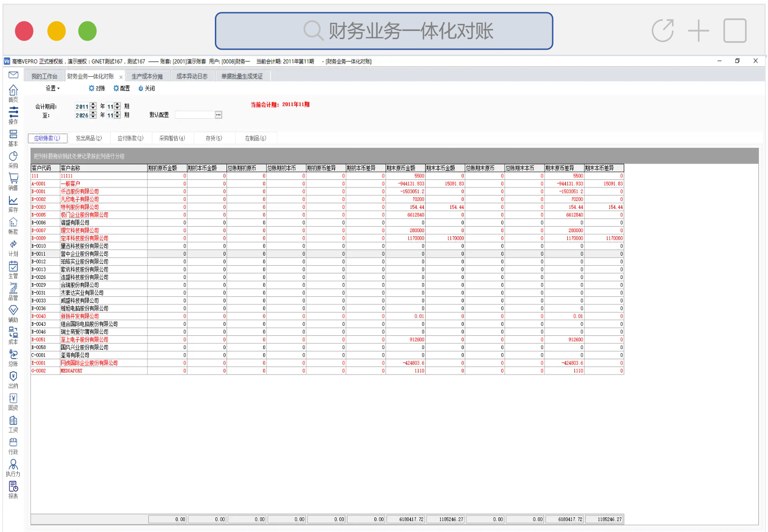Click the 关闭 close toolbar button
This screenshot has height=532, width=768.
coord(146,88)
